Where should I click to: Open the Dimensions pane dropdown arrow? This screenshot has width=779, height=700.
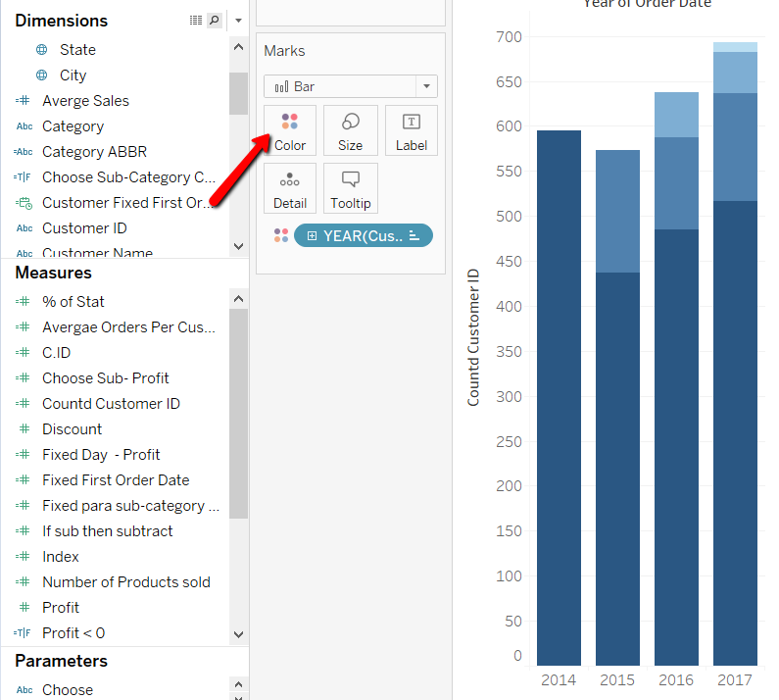(238, 21)
